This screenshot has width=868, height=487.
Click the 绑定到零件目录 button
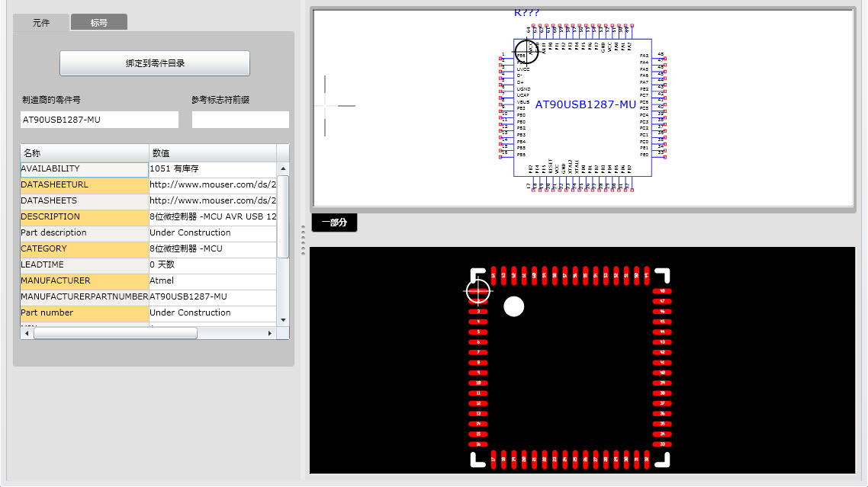[x=155, y=63]
